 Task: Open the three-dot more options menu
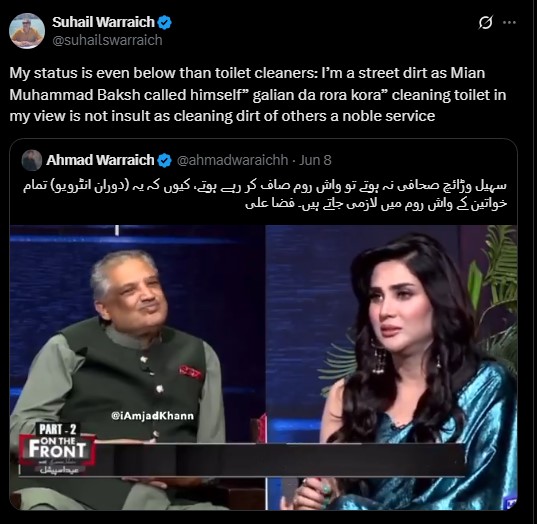click(509, 23)
